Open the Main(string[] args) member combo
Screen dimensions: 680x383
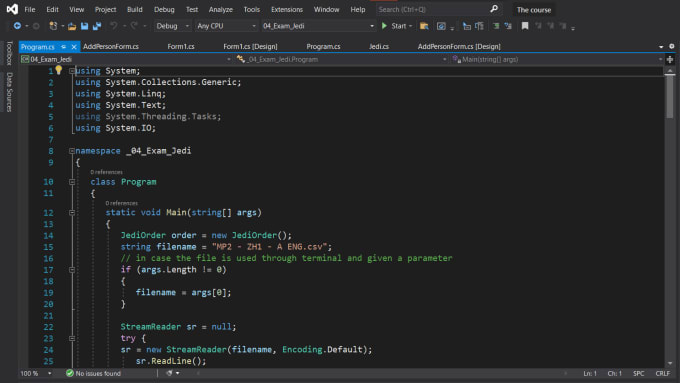pyautogui.click(x=557, y=59)
